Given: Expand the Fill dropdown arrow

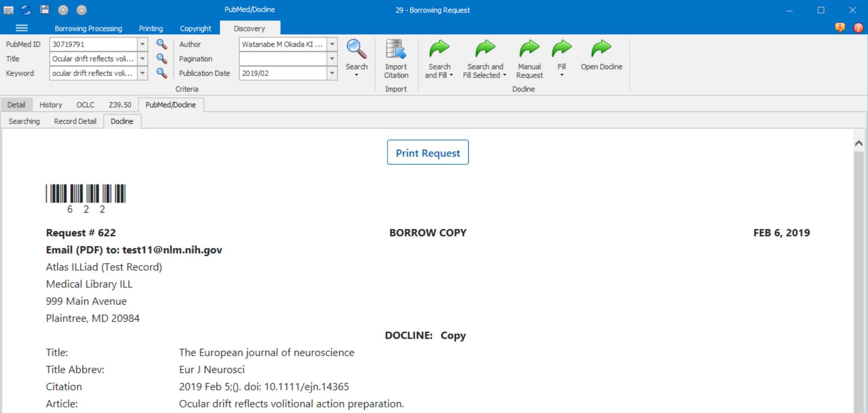Looking at the screenshot, I should (562, 75).
